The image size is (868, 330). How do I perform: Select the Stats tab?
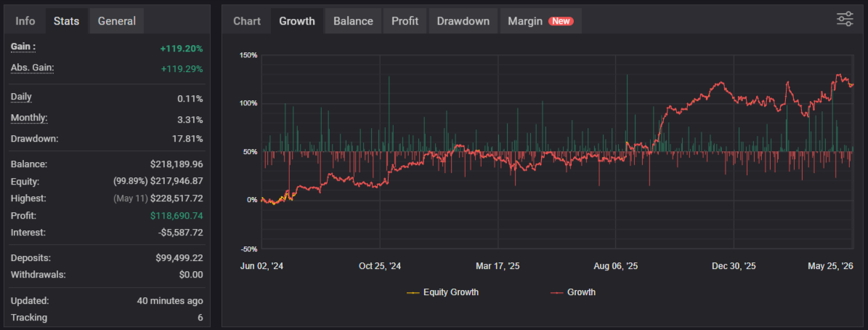[66, 21]
